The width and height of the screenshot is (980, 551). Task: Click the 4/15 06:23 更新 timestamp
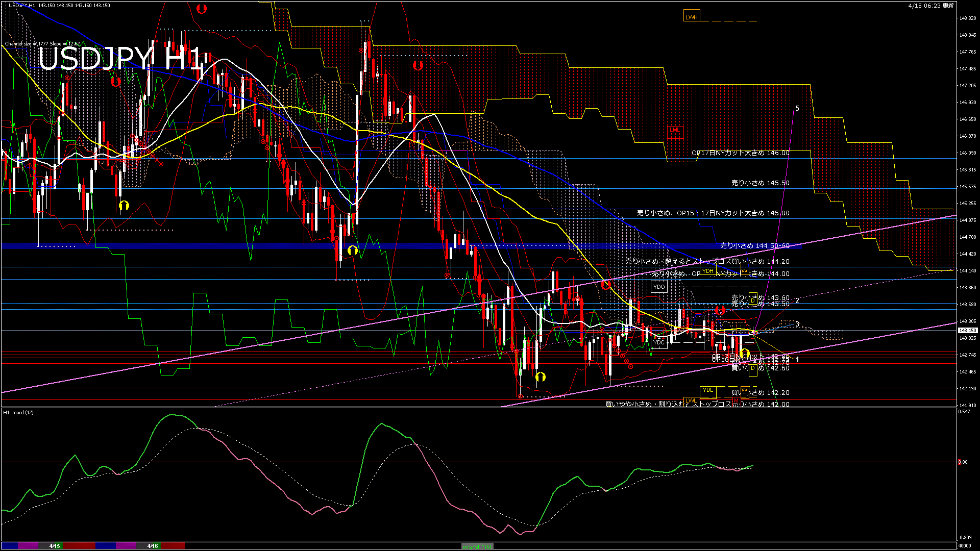[x=931, y=6]
